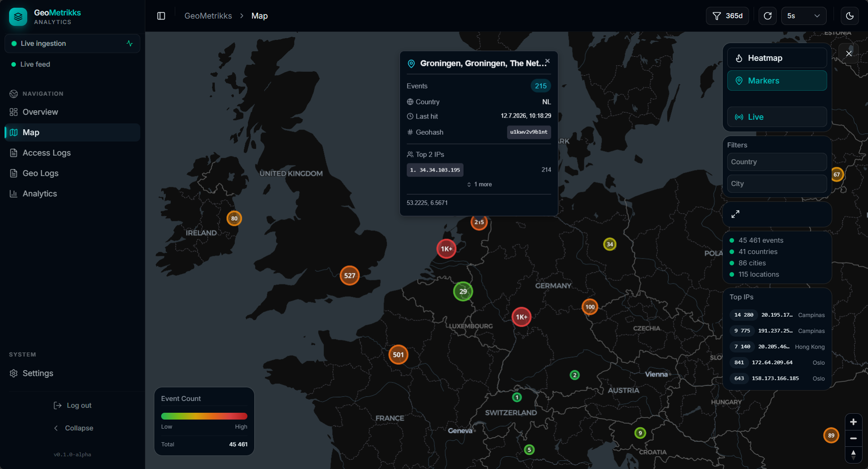Zoom out on the map
868x469 pixels.
[853, 438]
